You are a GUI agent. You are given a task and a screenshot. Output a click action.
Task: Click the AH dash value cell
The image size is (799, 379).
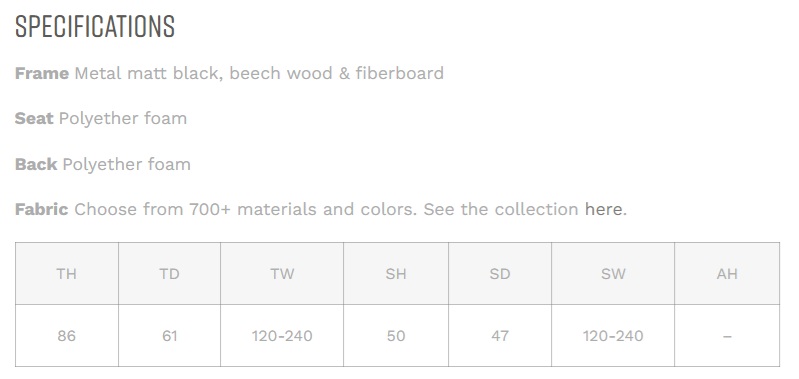tap(727, 336)
